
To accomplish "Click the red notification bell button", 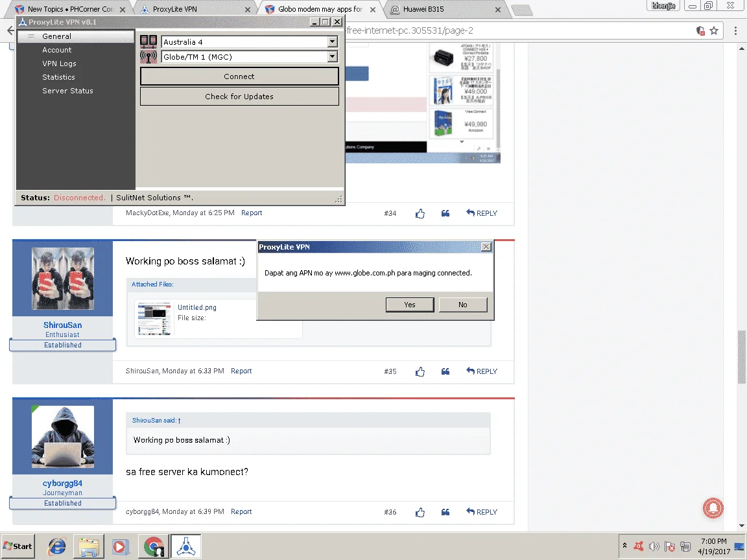I will click(713, 508).
